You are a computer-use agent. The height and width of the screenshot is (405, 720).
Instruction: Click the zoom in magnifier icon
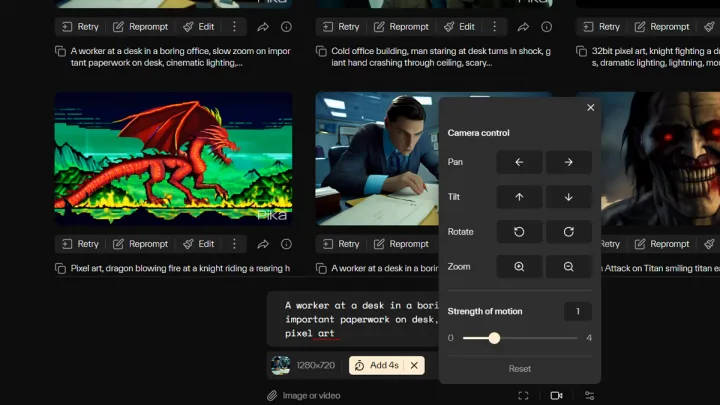pyautogui.click(x=519, y=267)
